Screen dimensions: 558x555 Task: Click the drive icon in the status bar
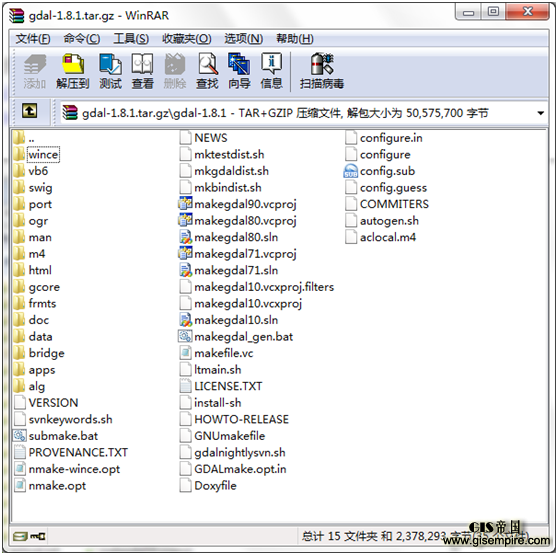[20, 536]
